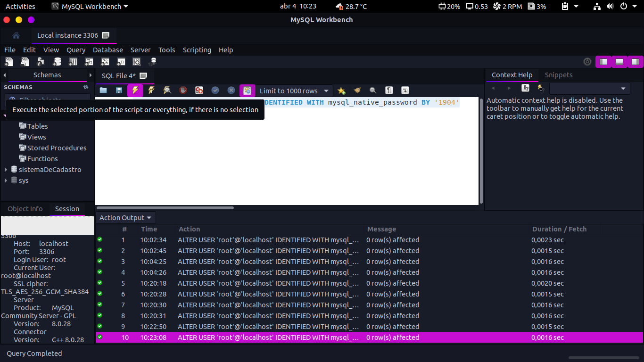Select the Session tab

(x=67, y=209)
